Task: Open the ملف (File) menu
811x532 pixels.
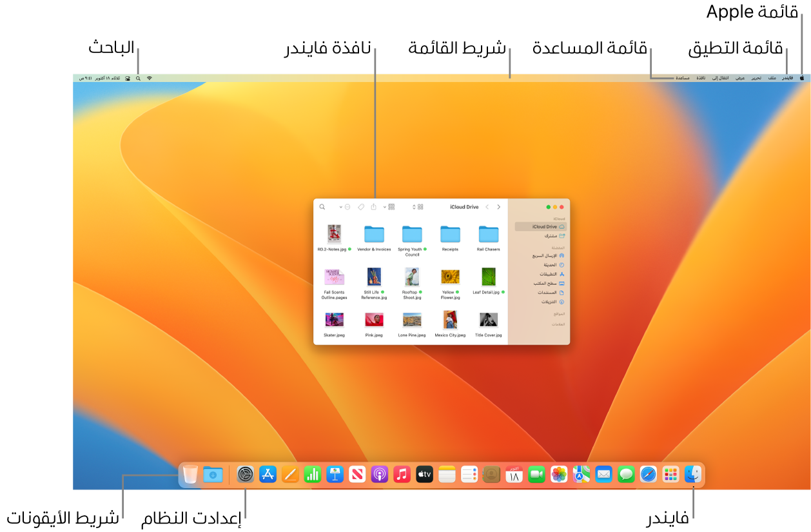Action: pos(774,78)
